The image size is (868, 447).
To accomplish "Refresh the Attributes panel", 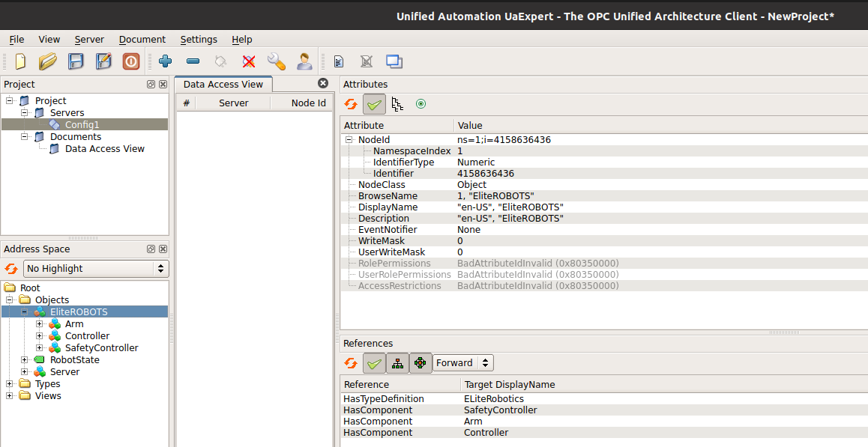I will click(350, 104).
